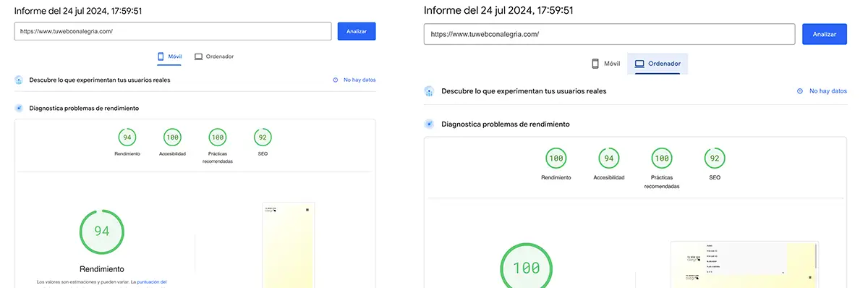Click the info icon beside 'No hay datos' on left
Screen dimensions: 868x288
pos(336,80)
